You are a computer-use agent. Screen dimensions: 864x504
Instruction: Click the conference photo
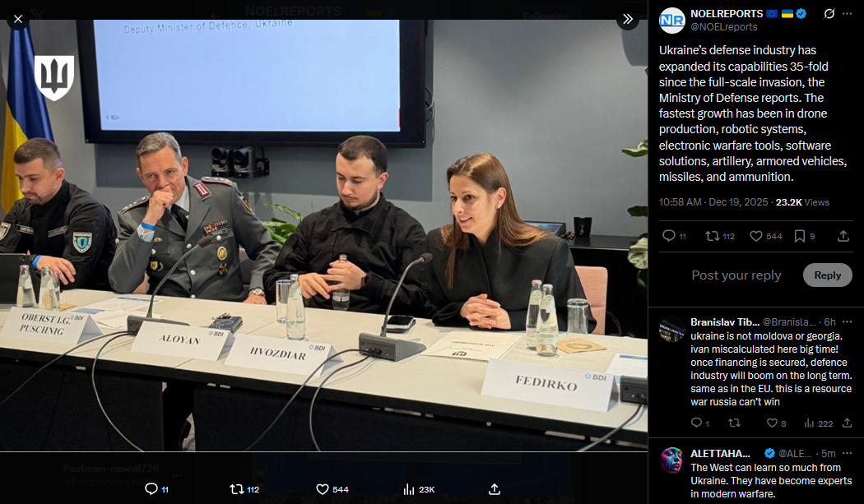323,235
